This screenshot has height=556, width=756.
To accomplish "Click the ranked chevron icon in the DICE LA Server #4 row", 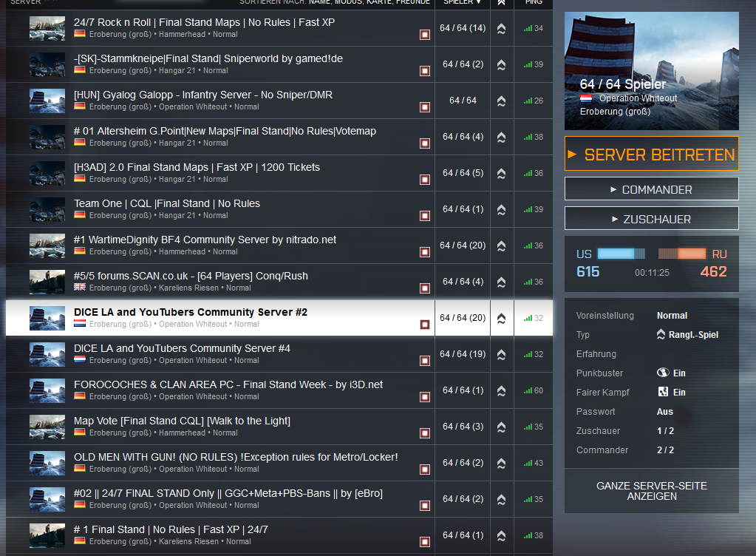I will click(x=502, y=354).
